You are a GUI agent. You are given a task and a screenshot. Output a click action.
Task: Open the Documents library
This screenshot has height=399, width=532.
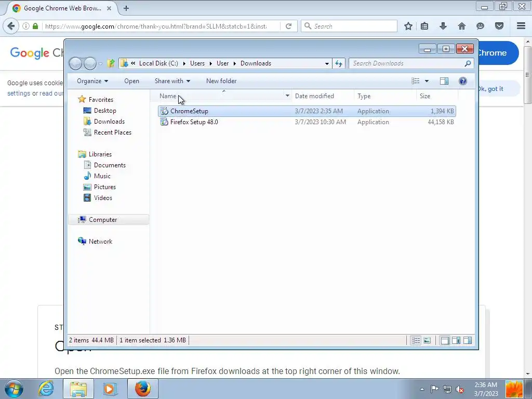[110, 165]
